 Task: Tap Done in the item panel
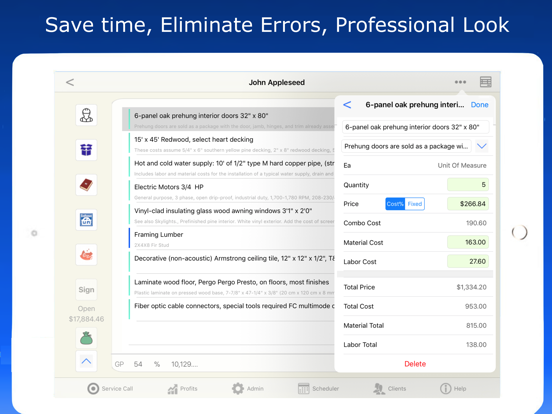tap(479, 105)
